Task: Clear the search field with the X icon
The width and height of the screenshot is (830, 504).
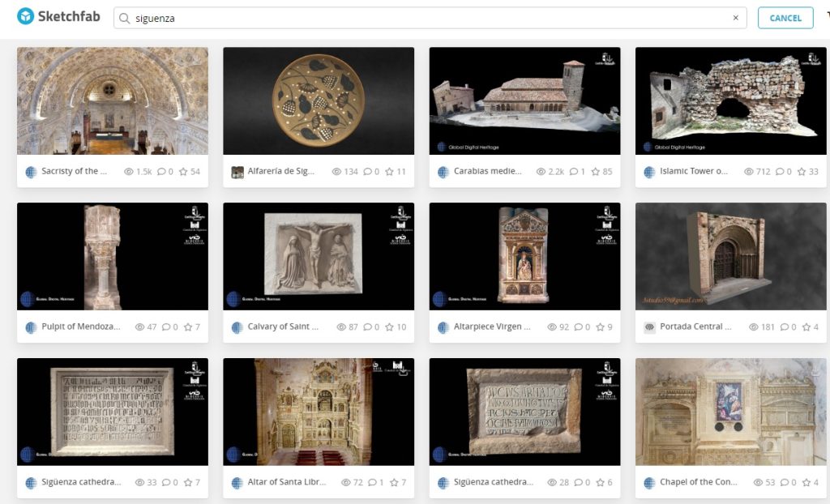Action: click(x=735, y=18)
